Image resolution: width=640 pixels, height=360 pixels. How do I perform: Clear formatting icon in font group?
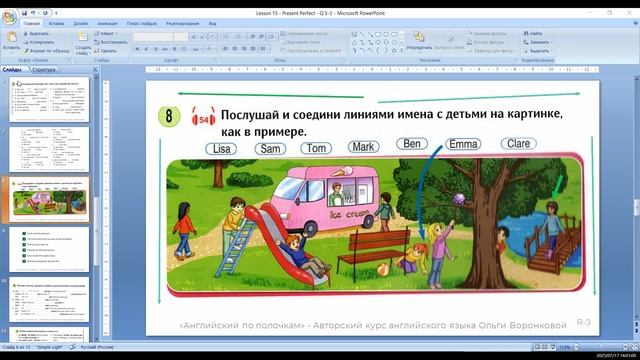[x=213, y=37]
